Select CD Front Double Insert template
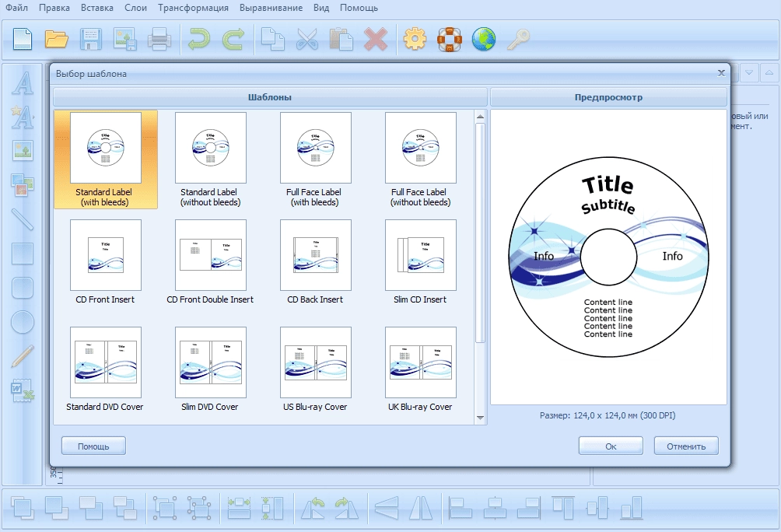This screenshot has height=532, width=781. 211,263
